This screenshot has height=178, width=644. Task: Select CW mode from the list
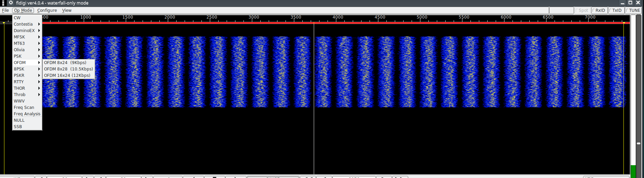click(x=27, y=18)
